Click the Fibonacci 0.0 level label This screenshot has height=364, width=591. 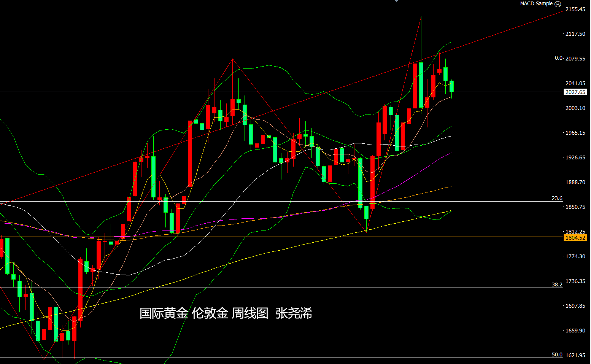pos(558,58)
